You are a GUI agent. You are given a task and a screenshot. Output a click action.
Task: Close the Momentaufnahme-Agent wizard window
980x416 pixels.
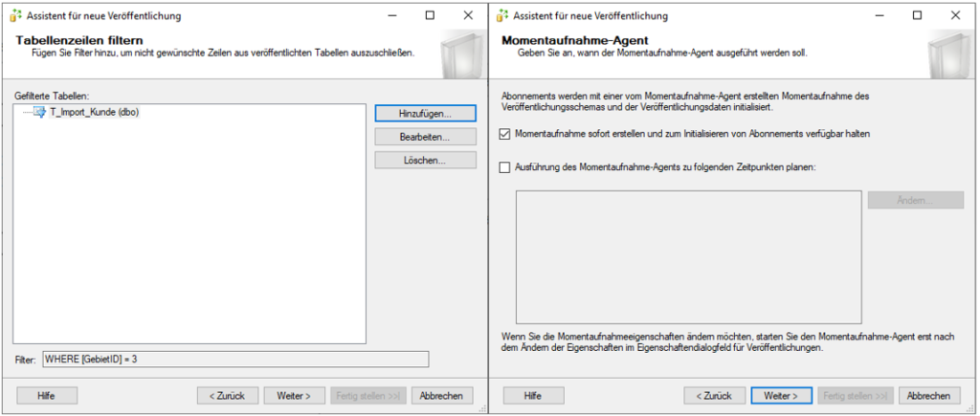point(955,15)
